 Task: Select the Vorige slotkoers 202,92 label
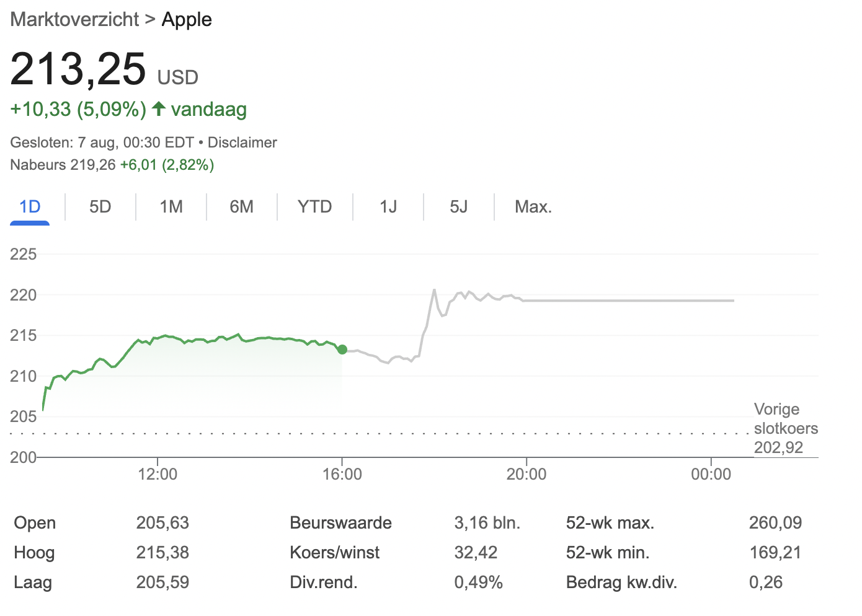786,428
